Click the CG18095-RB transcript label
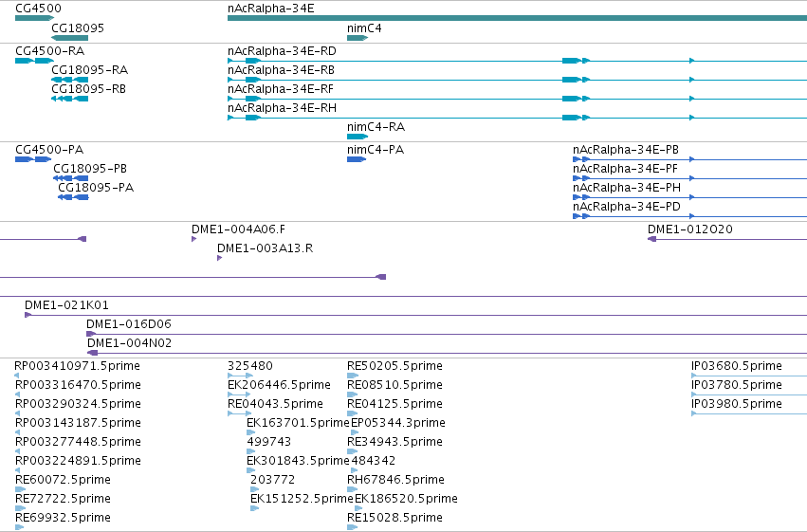 click(88, 89)
